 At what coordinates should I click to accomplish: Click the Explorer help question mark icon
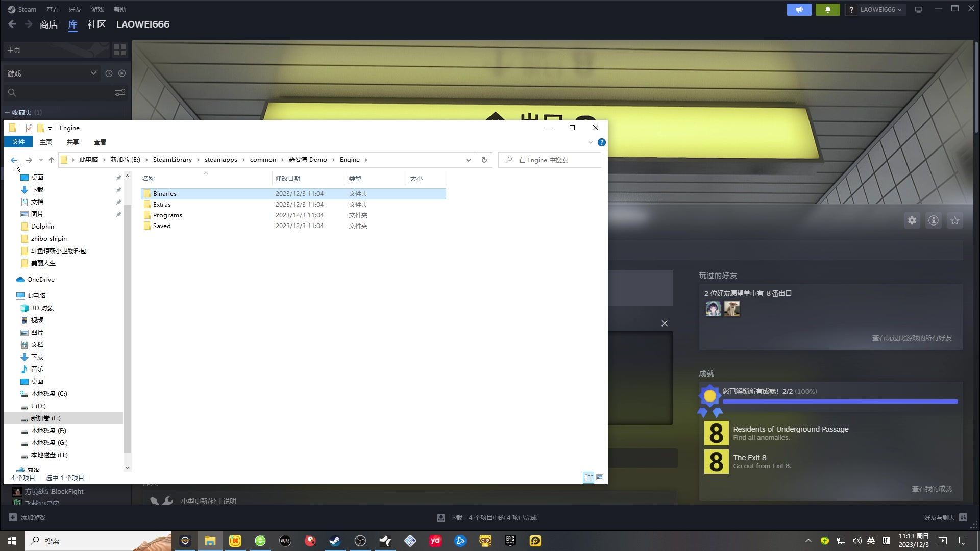(602, 142)
